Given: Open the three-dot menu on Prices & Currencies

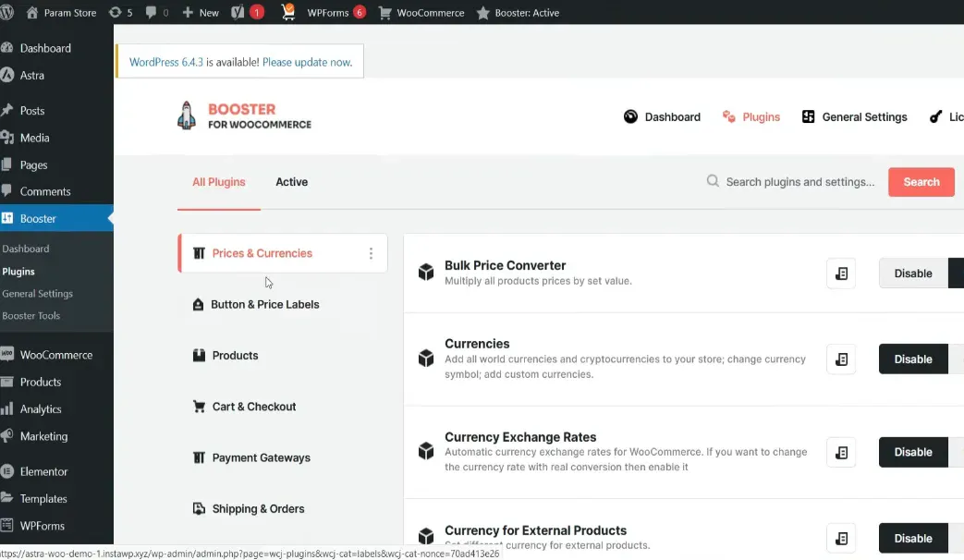Looking at the screenshot, I should 371,253.
